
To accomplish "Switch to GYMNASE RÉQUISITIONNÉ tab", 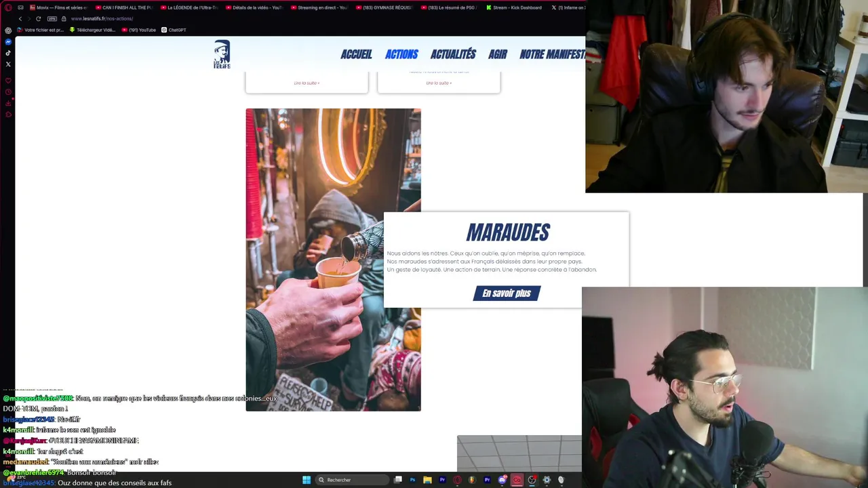I will (385, 7).
